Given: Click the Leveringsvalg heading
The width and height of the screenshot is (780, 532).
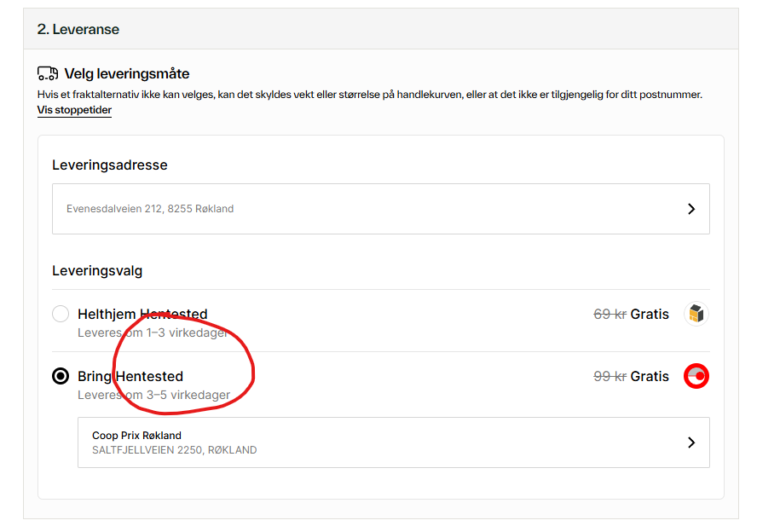Looking at the screenshot, I should pos(97,271).
